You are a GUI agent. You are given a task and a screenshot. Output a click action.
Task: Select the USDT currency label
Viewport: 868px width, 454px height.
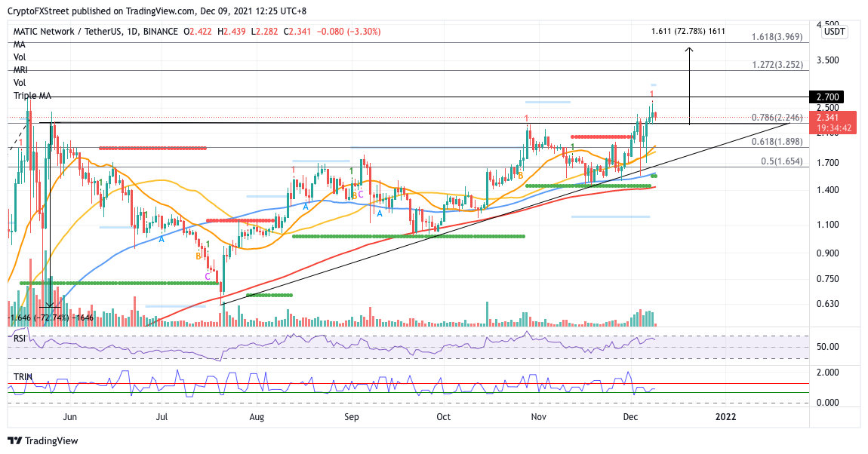coord(834,32)
